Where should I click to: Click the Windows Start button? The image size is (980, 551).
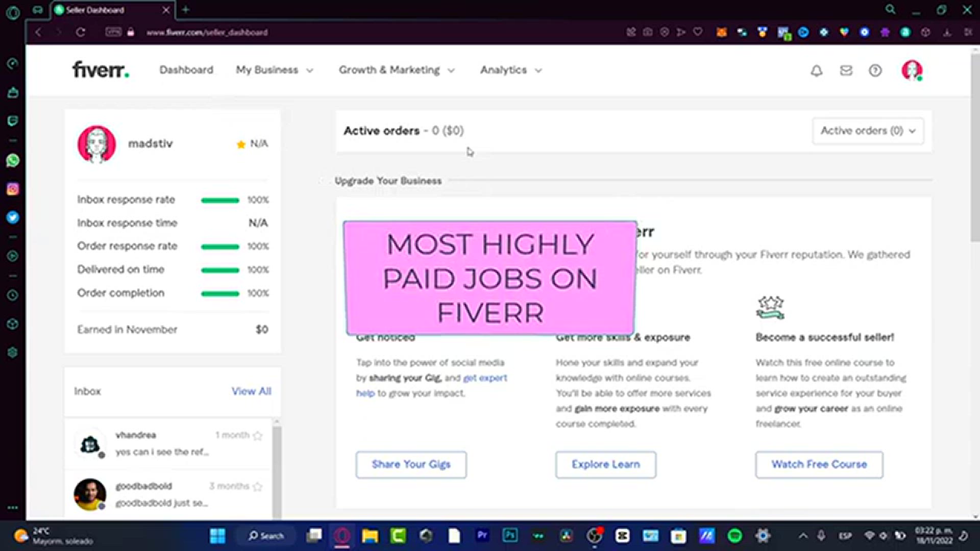click(x=217, y=536)
